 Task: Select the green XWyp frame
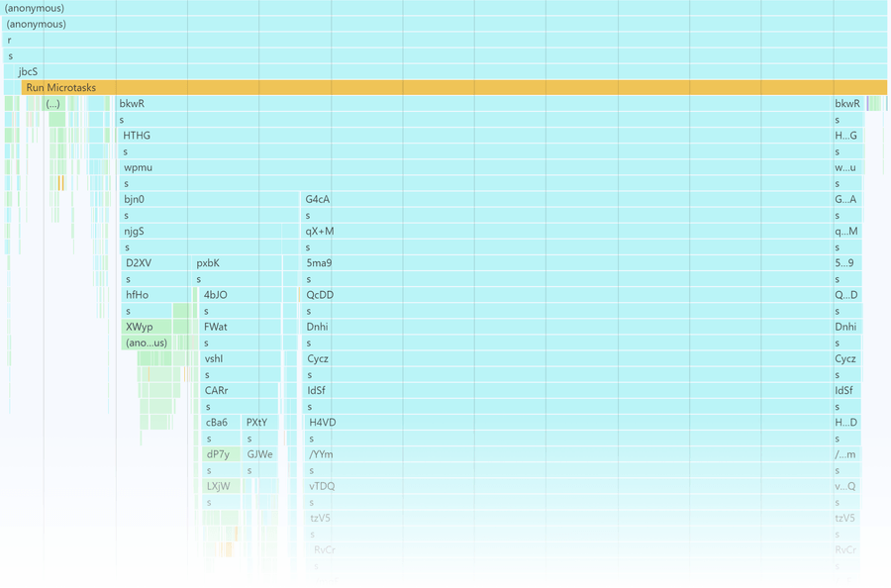147,327
